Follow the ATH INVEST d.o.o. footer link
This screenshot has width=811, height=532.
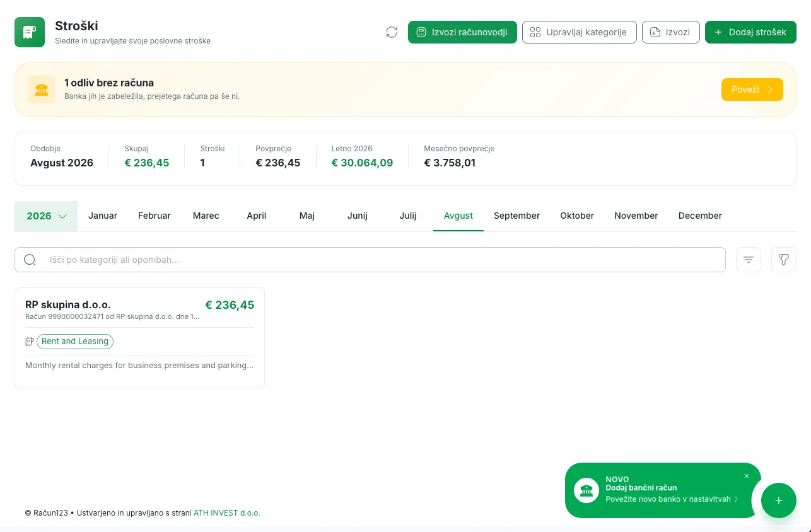(x=227, y=513)
